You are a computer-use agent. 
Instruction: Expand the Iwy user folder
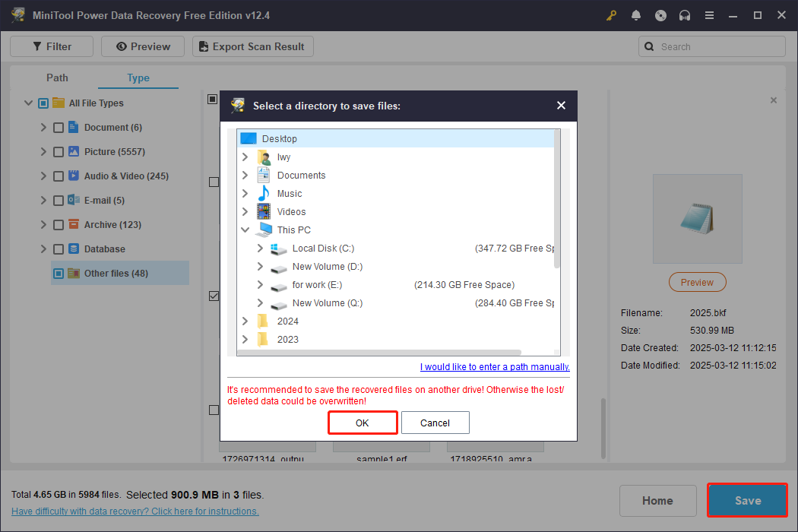point(245,157)
